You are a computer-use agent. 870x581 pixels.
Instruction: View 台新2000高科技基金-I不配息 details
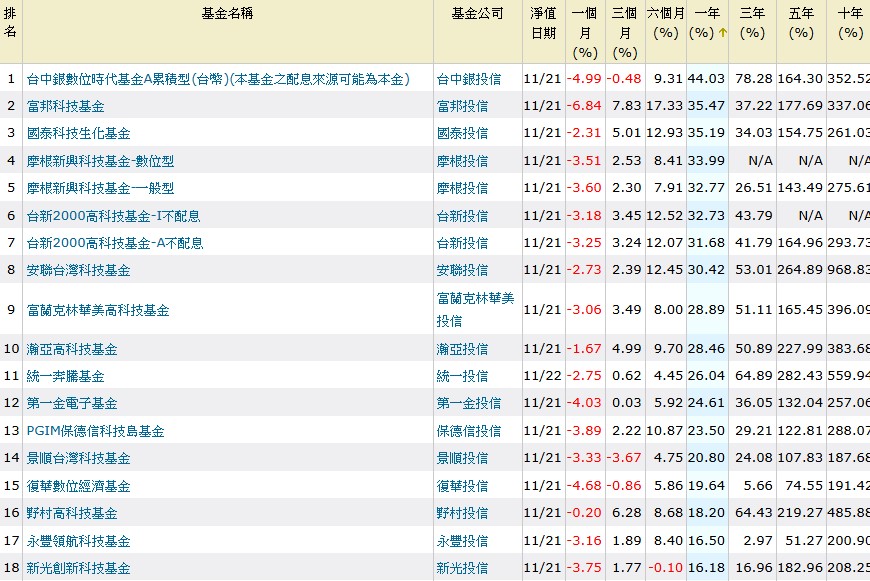[113, 215]
